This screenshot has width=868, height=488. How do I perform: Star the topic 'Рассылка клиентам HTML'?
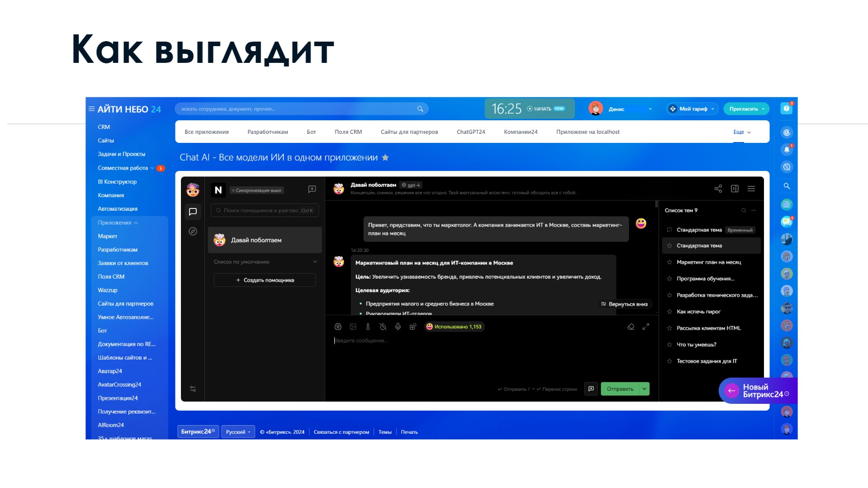click(x=669, y=328)
